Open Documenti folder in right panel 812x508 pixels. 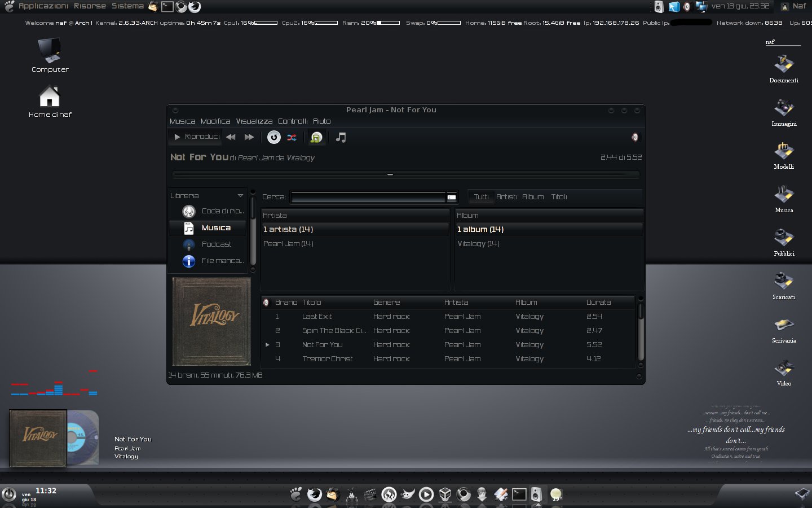pyautogui.click(x=784, y=68)
